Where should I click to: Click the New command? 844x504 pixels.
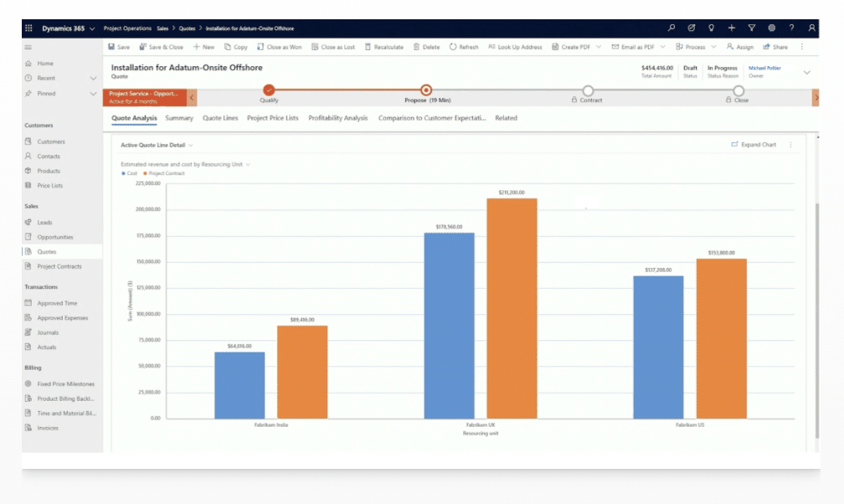click(203, 47)
